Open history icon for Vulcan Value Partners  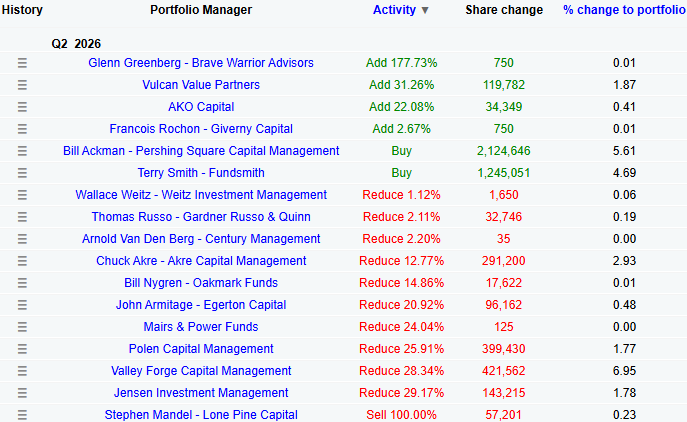[22, 85]
